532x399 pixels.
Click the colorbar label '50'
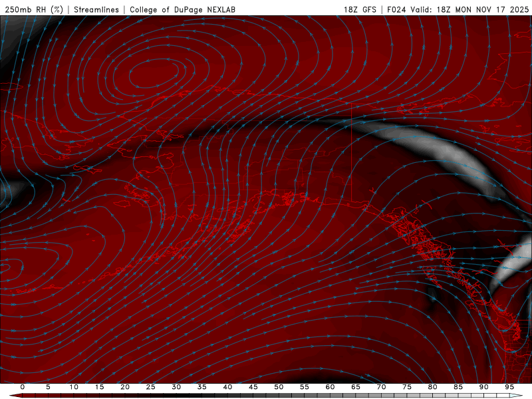tap(279, 387)
